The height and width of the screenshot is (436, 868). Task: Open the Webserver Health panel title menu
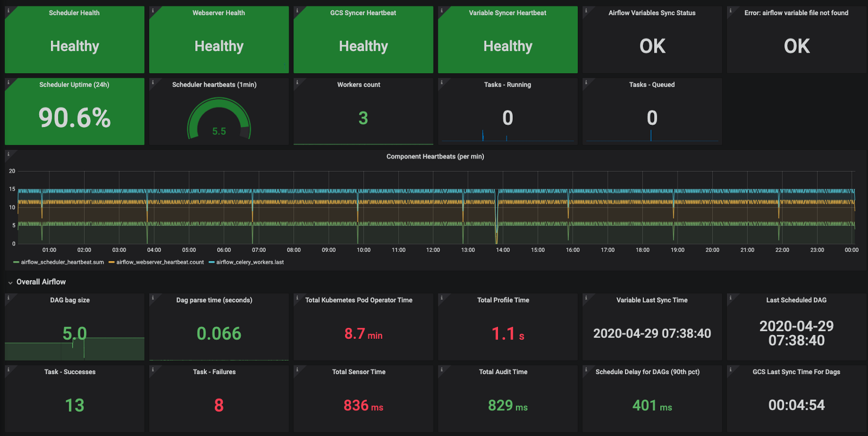(219, 13)
